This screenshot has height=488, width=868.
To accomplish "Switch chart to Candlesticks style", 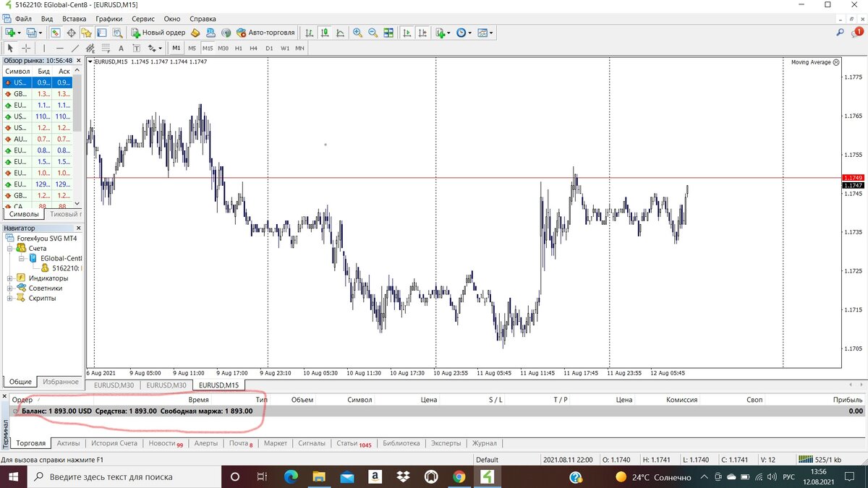I will coord(325,33).
